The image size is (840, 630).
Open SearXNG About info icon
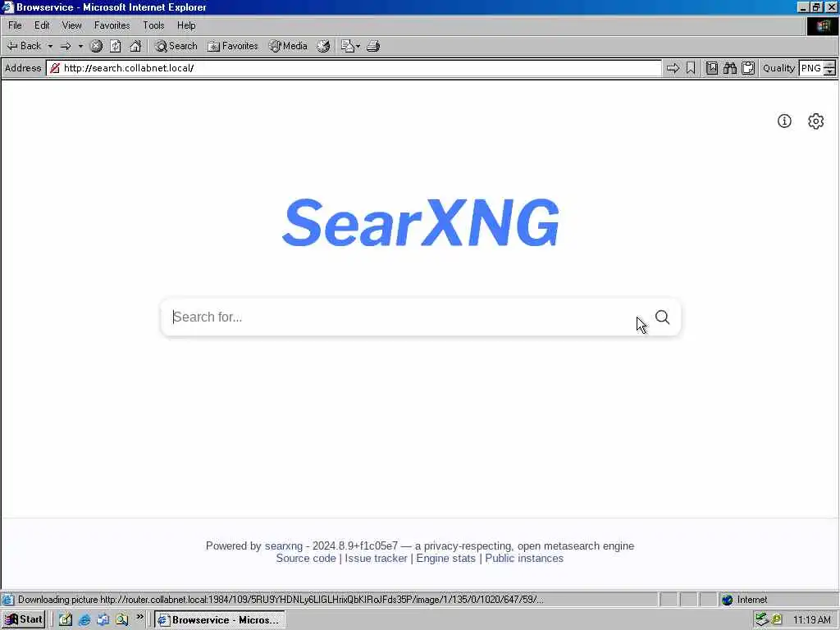[x=784, y=121]
